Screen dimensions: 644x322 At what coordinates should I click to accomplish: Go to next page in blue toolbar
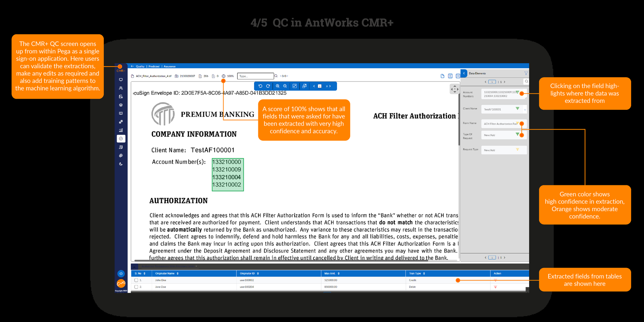click(330, 86)
